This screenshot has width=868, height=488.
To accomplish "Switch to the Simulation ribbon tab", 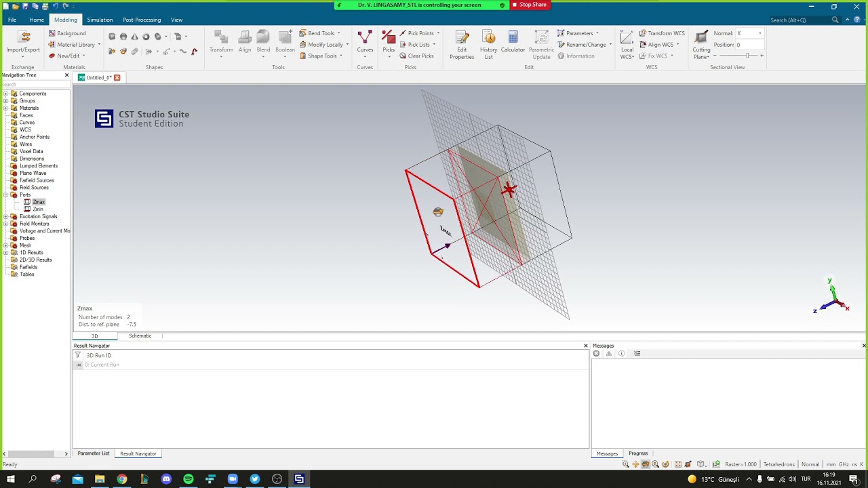I will coord(100,20).
